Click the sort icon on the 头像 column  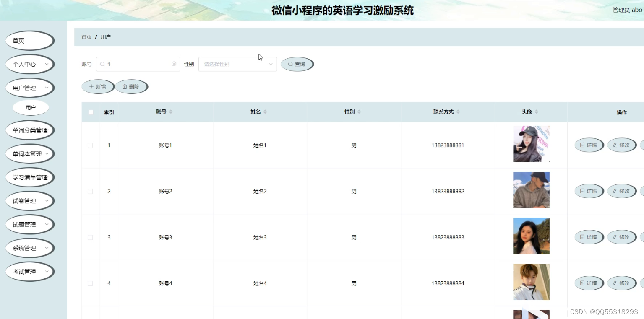[x=536, y=112]
